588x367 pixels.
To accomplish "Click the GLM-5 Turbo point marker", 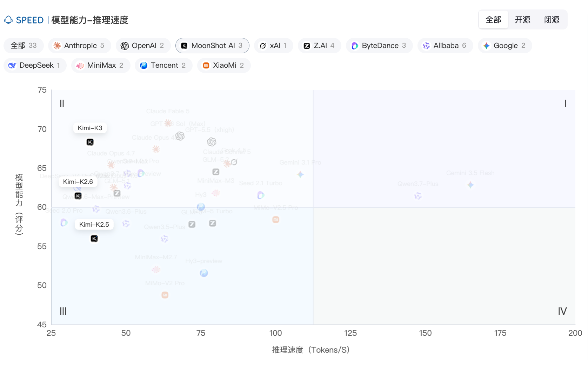I will (x=213, y=223).
